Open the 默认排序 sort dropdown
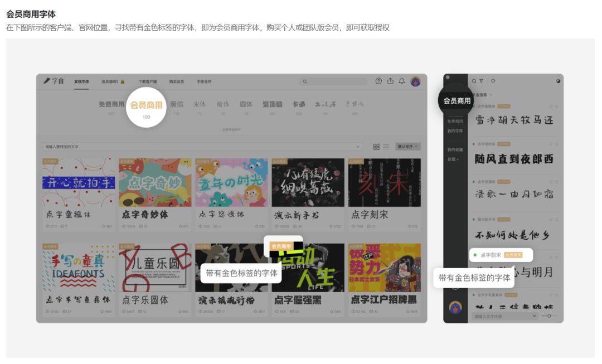The image size is (602, 364). 408,147
